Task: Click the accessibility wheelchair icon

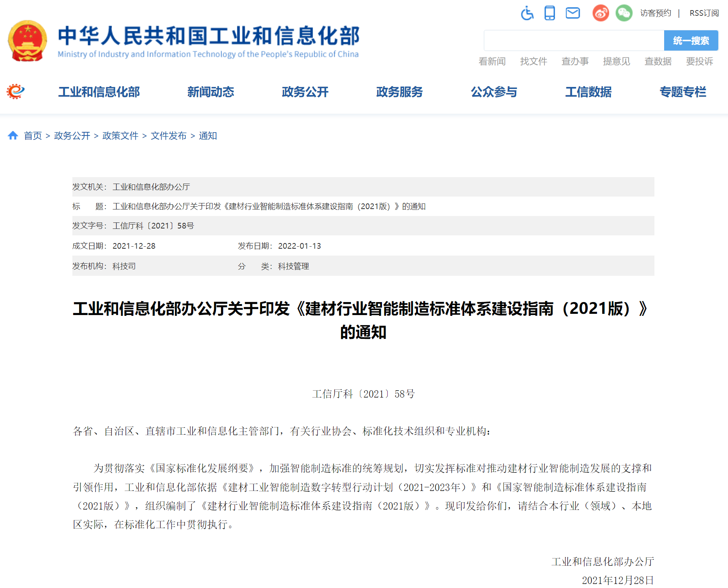Action: click(x=527, y=13)
